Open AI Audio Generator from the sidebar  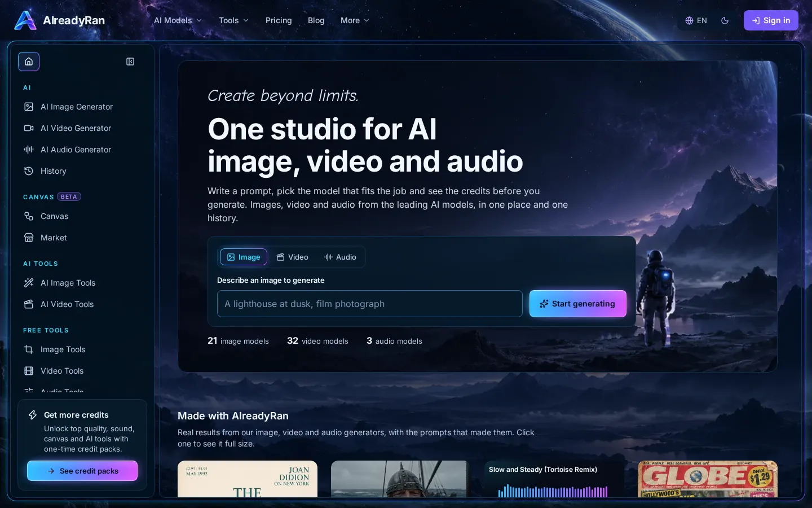click(x=82, y=150)
